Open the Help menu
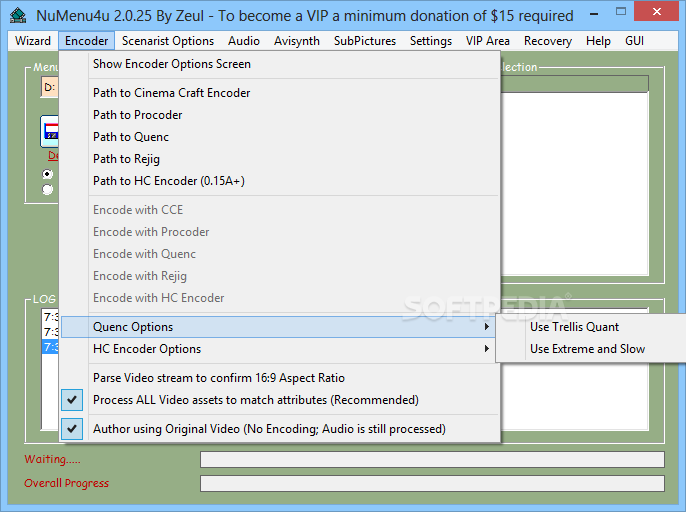The height and width of the screenshot is (512, 686). 598,41
